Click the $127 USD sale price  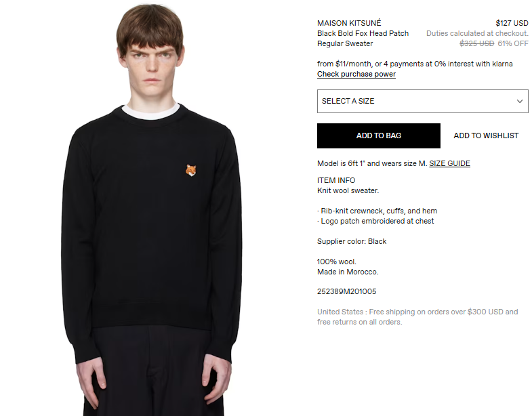[512, 23]
